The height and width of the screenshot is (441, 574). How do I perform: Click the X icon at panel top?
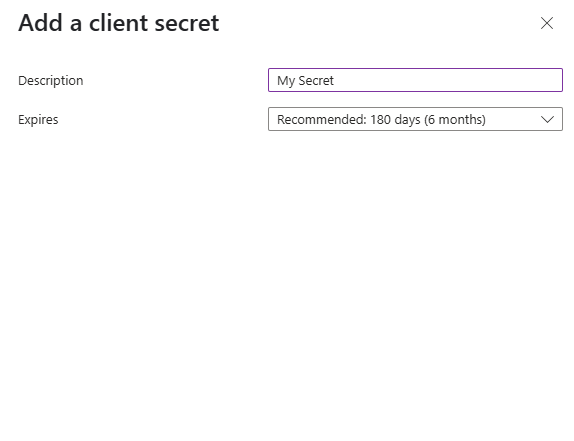[x=547, y=23]
